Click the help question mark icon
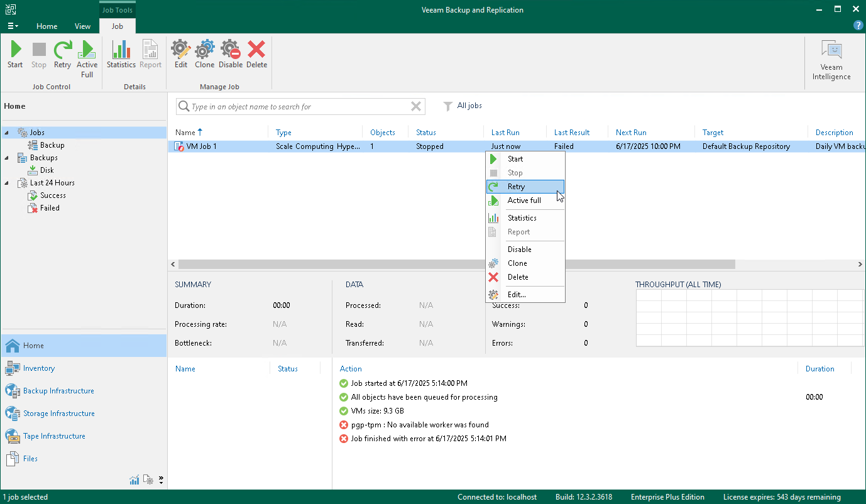The height and width of the screenshot is (504, 866). (858, 26)
